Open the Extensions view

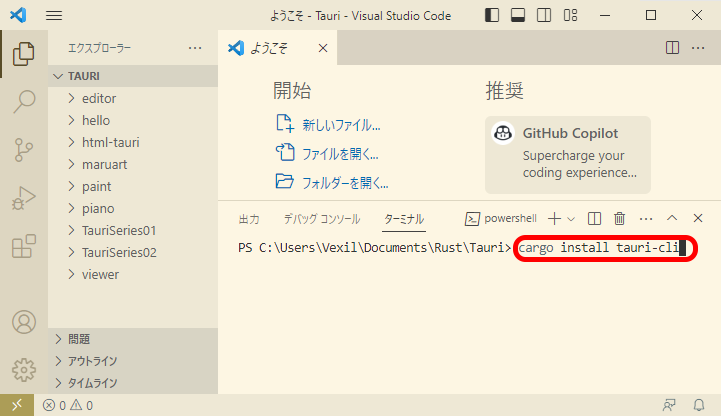tap(24, 246)
